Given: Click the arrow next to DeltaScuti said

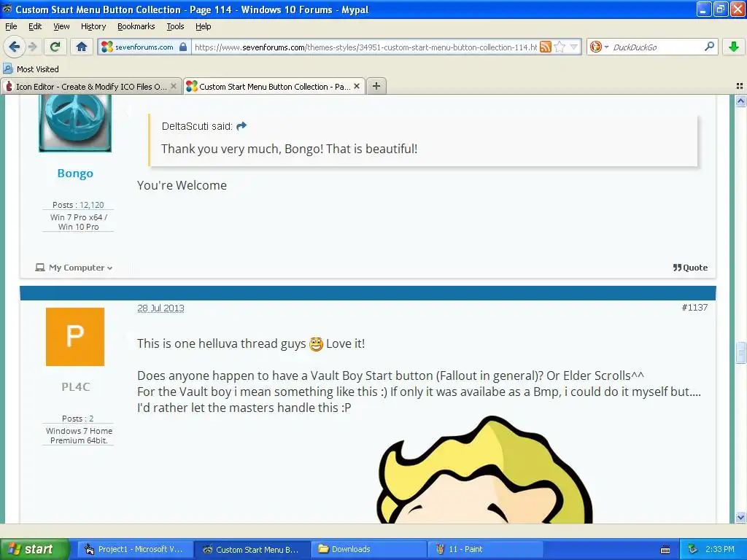Looking at the screenshot, I should point(241,125).
